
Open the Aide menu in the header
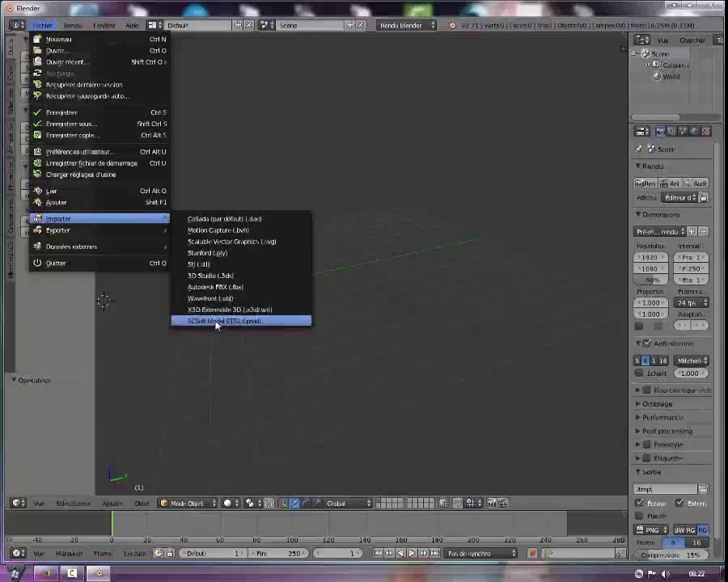[132, 26]
